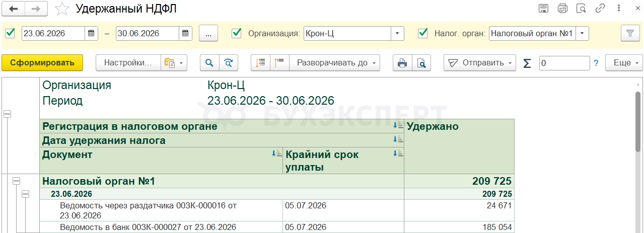Open calendar for start date 23.06.2026
This screenshot has height=233, width=644.
[x=91, y=33]
